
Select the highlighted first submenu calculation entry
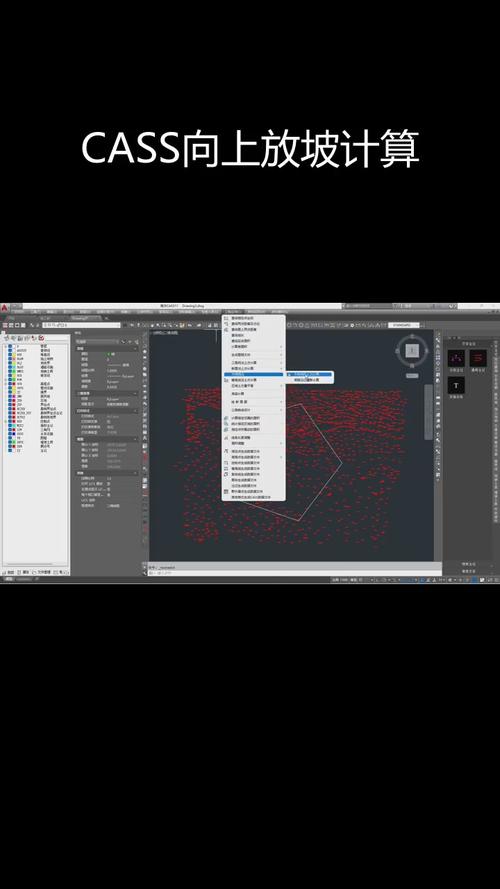click(x=310, y=374)
